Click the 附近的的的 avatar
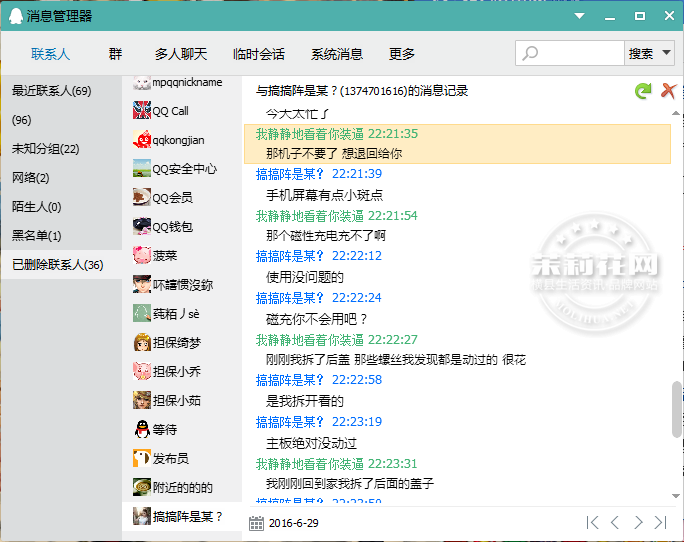Viewport: 684px width, 542px height. (142, 487)
